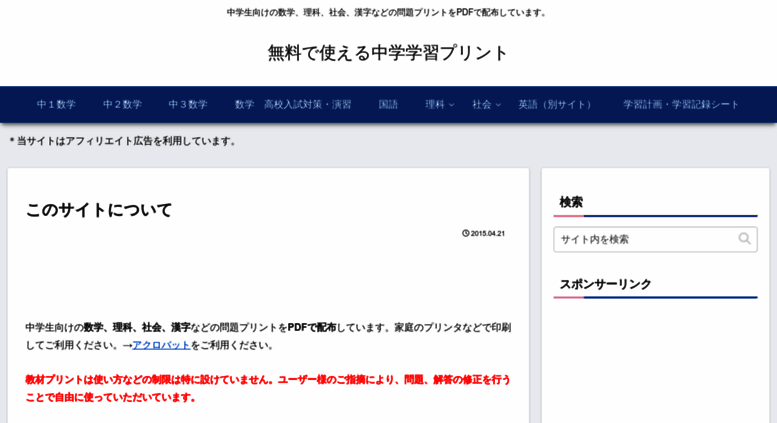
Task: Expand the 理科 menu chevron
Action: 451,105
